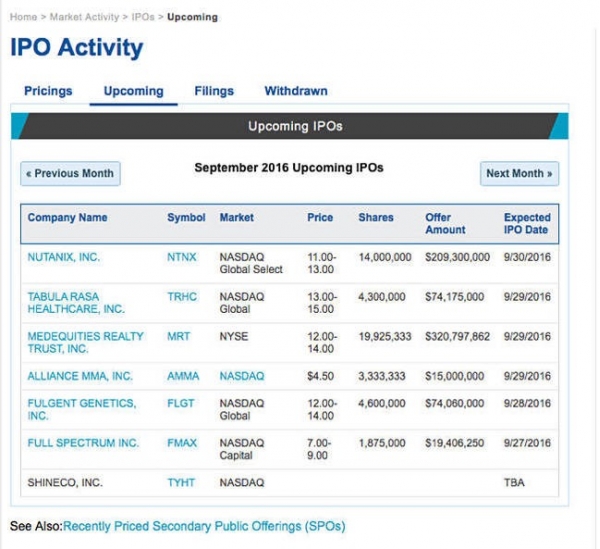Click IPOs in the breadcrumb trail
This screenshot has height=549, width=600.
[x=144, y=17]
